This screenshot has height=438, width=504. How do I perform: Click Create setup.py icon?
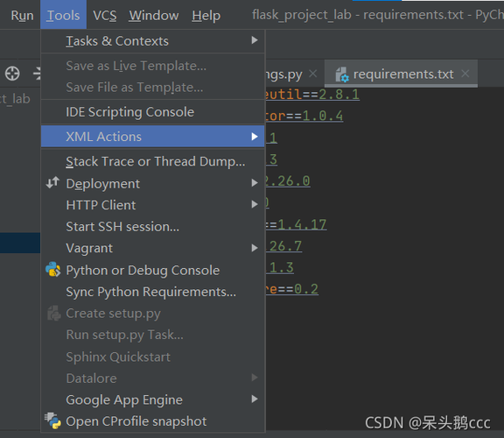pyautogui.click(x=53, y=313)
